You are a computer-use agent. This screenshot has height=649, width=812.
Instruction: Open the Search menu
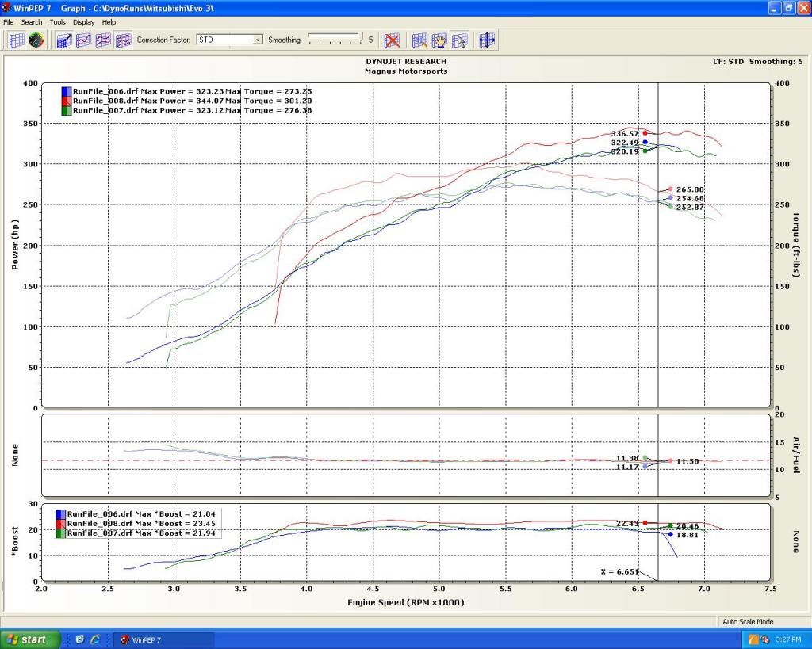tap(32, 22)
